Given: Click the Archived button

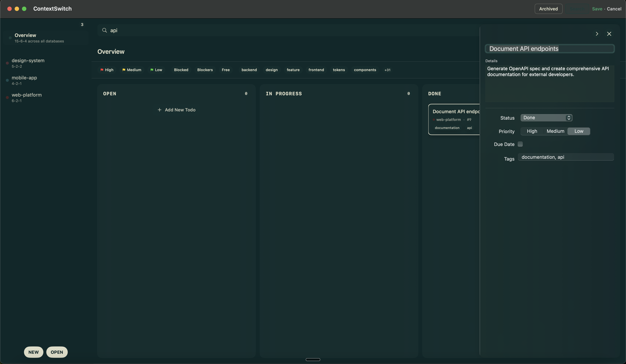Looking at the screenshot, I should (548, 9).
